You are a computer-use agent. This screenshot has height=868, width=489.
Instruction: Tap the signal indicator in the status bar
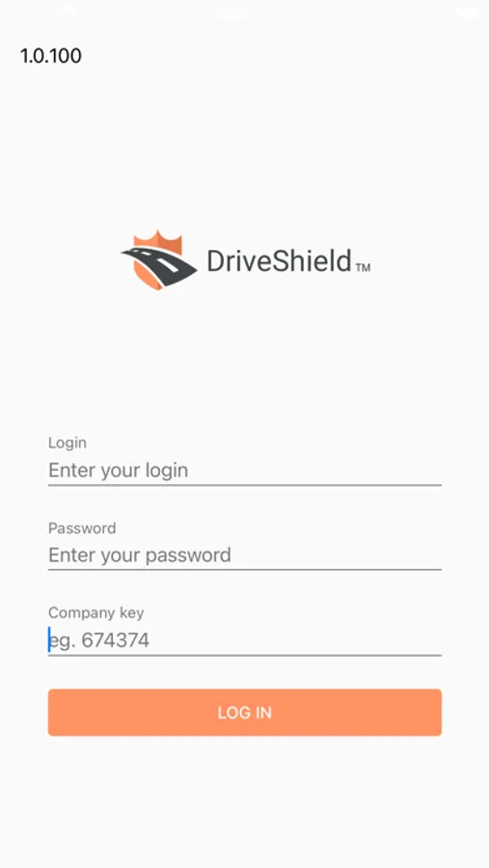[46, 11]
